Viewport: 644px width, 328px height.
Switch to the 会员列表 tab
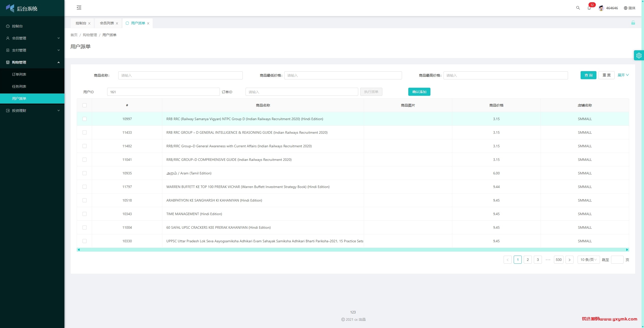point(107,23)
